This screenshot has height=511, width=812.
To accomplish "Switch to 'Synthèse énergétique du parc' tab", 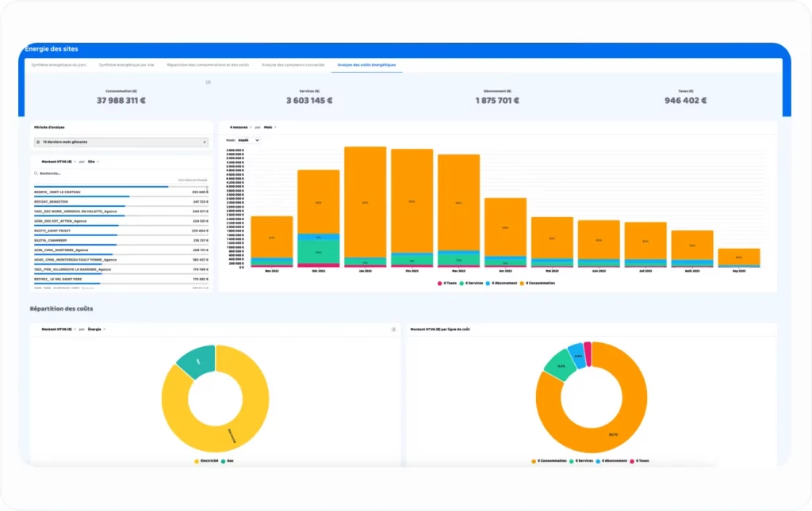I will pos(58,64).
